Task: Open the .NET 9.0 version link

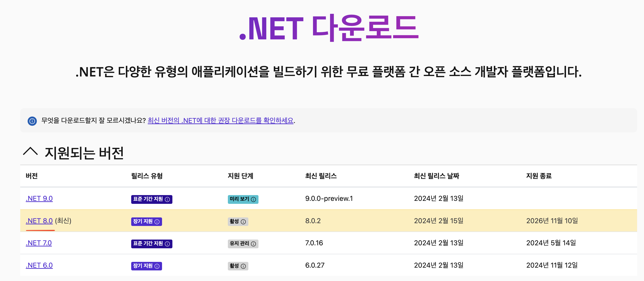Action: point(39,199)
